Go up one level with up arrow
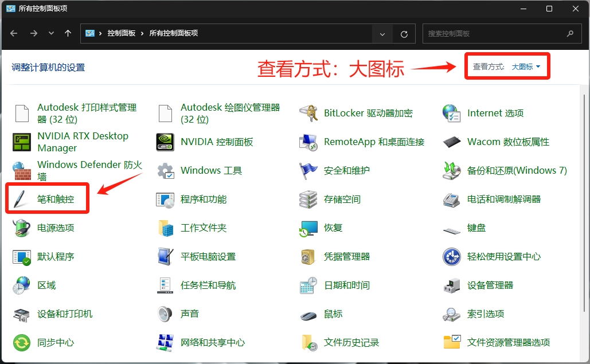Screen dimensions: 590x364 tap(68, 33)
